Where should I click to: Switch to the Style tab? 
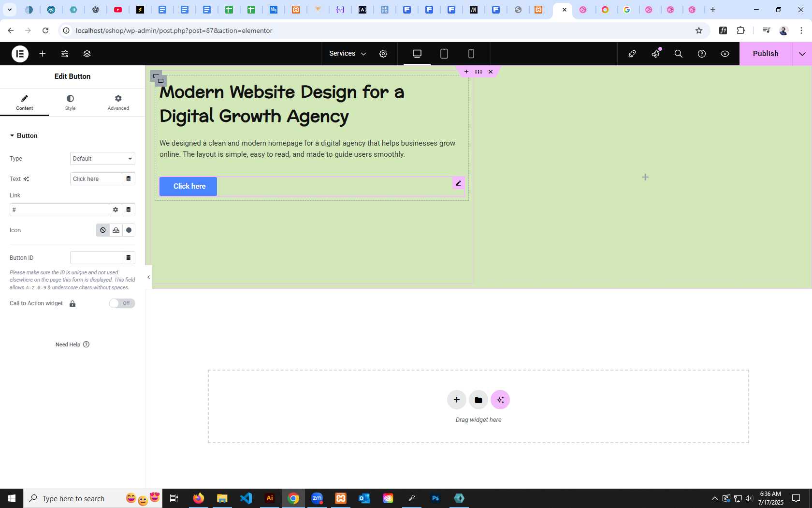pos(71,103)
